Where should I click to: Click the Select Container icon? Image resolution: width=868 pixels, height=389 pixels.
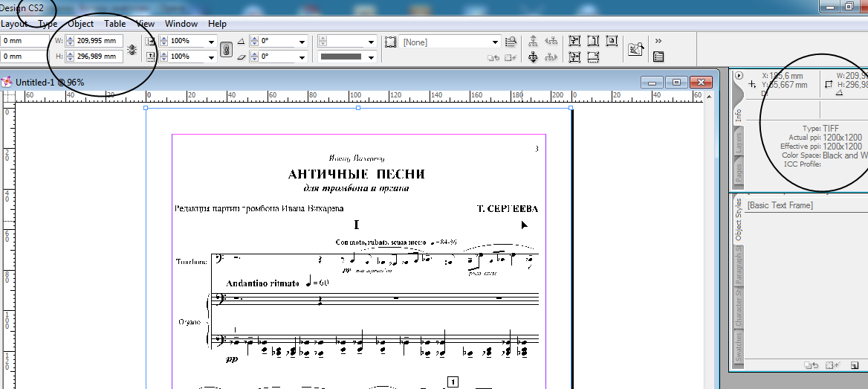coord(533,41)
